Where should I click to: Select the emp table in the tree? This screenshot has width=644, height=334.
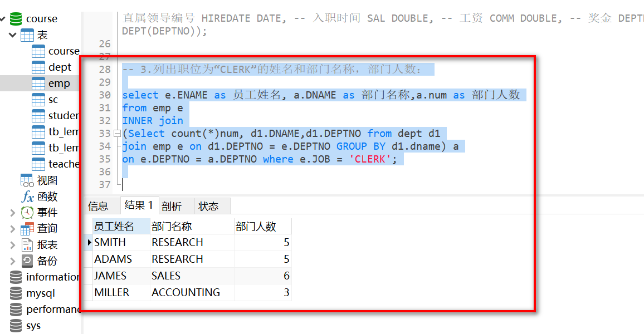[58, 83]
